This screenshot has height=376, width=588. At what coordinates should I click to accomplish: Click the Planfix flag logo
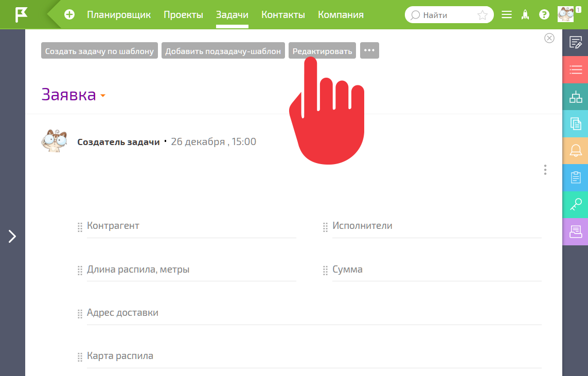pyautogui.click(x=22, y=14)
